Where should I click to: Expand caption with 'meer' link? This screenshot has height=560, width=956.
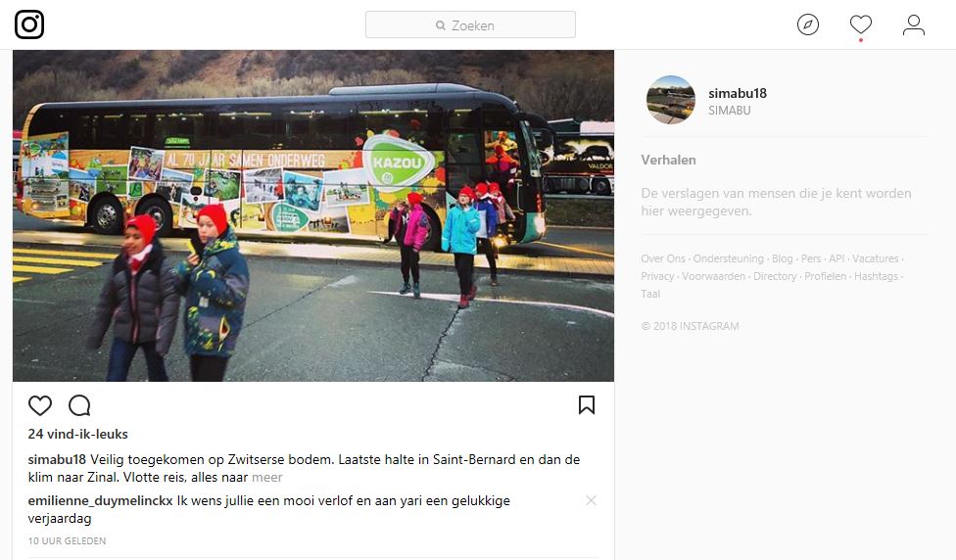coord(267,477)
